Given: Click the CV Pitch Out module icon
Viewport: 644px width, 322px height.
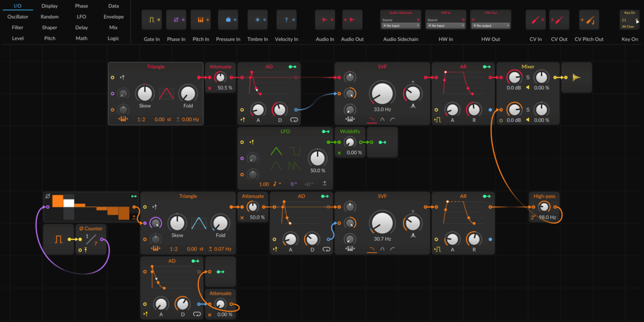Looking at the screenshot, I should pos(589,20).
